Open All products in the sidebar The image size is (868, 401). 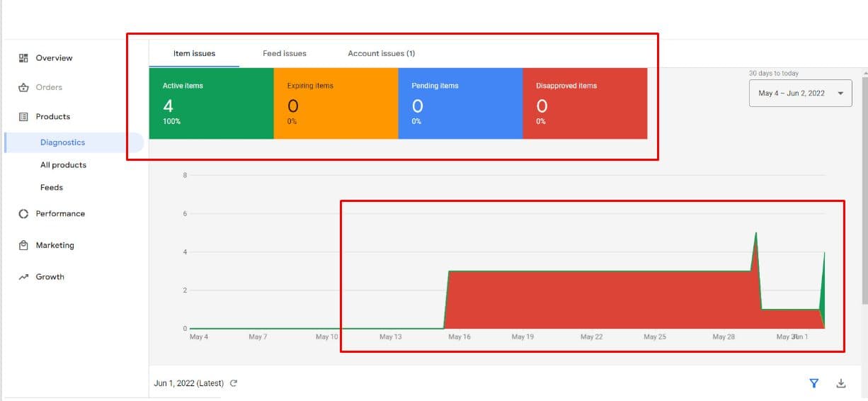(63, 165)
